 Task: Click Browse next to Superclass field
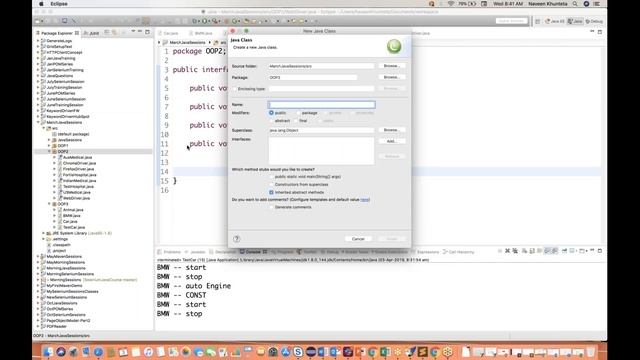tap(391, 130)
